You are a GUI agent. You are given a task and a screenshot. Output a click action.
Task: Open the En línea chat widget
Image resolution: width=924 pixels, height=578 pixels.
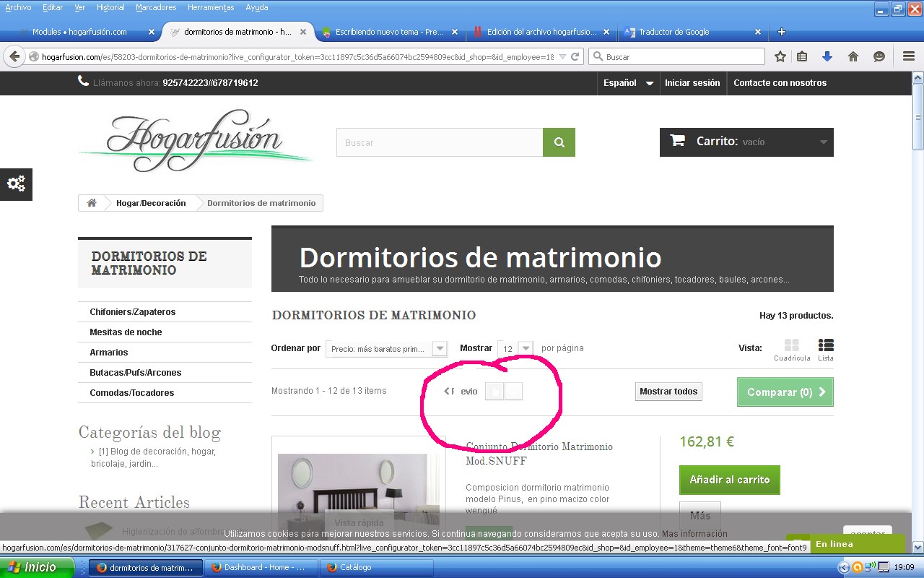[x=845, y=544]
